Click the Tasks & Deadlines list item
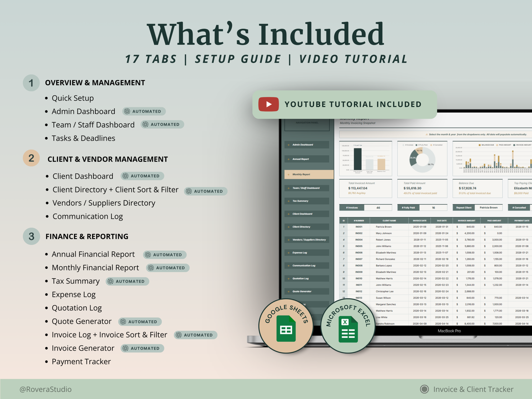 point(83,138)
